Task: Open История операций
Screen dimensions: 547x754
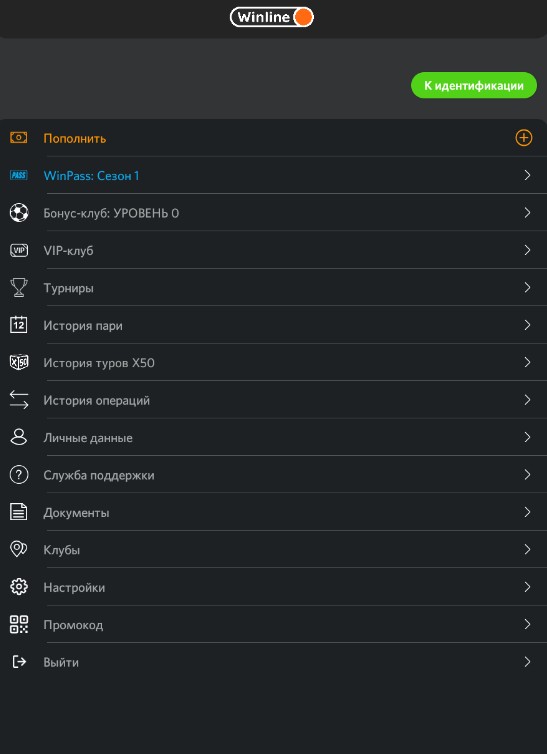Action: point(97,401)
